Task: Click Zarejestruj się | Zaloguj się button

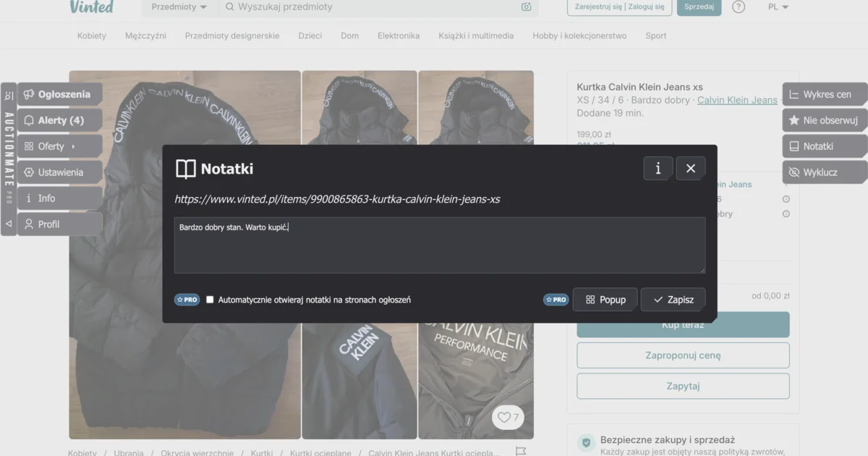Action: tap(619, 7)
